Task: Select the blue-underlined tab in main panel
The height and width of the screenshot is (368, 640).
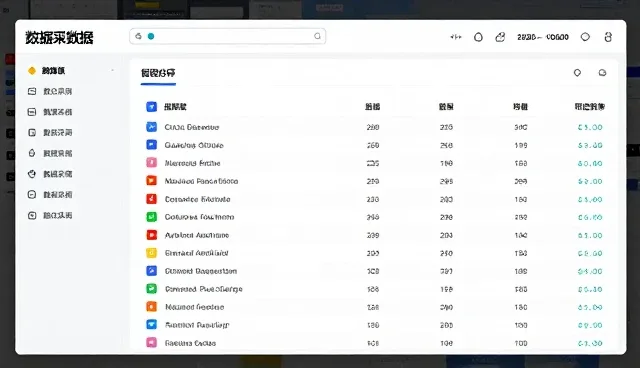Action: click(158, 73)
